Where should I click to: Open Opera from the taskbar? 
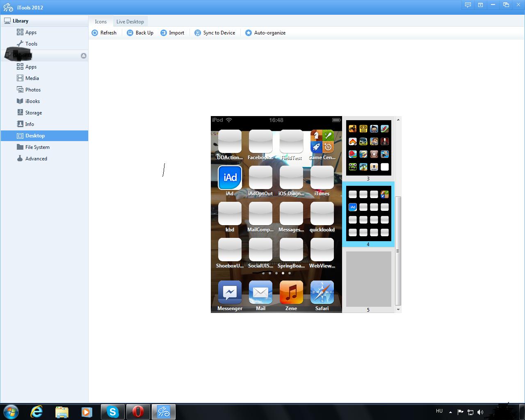[138, 412]
